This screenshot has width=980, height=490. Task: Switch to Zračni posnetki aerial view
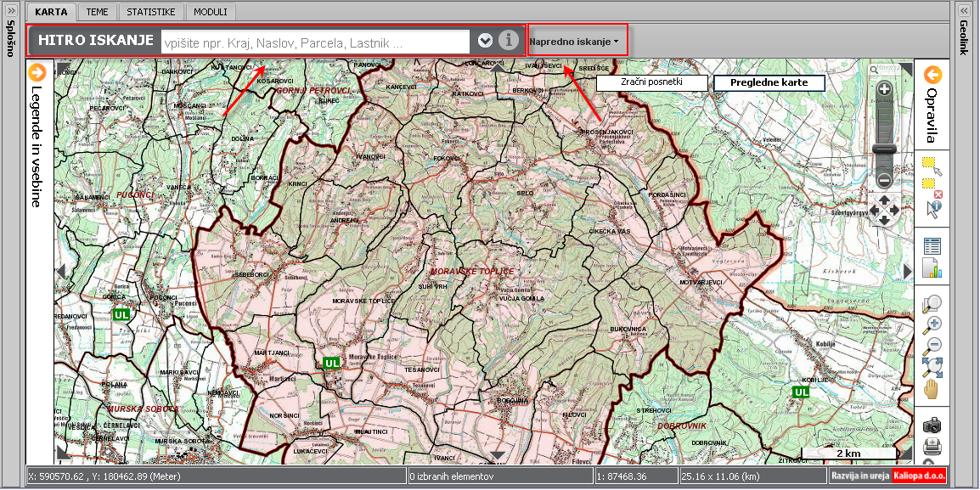click(651, 82)
